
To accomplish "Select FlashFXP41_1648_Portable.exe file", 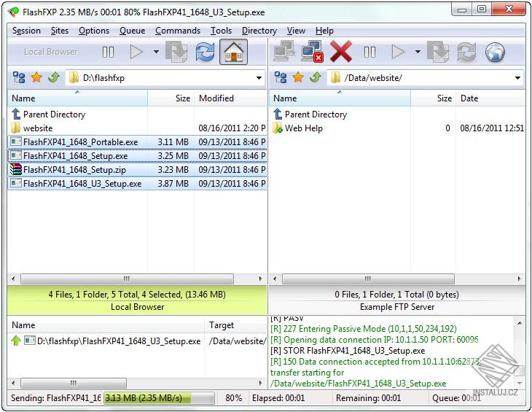I will click(x=138, y=142).
